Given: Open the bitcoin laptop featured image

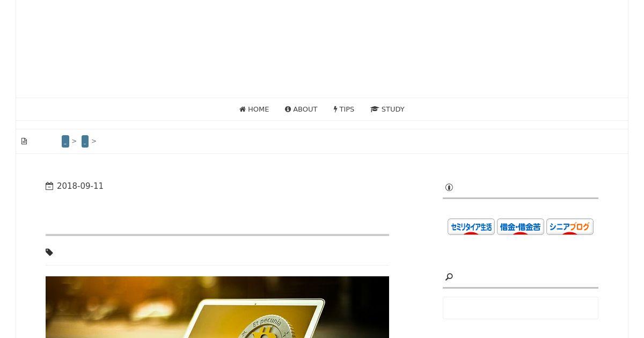Looking at the screenshot, I should tap(217, 307).
